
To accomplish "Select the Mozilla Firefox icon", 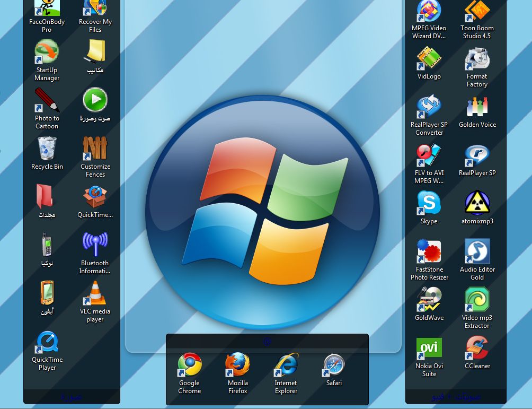I will coord(237,365).
